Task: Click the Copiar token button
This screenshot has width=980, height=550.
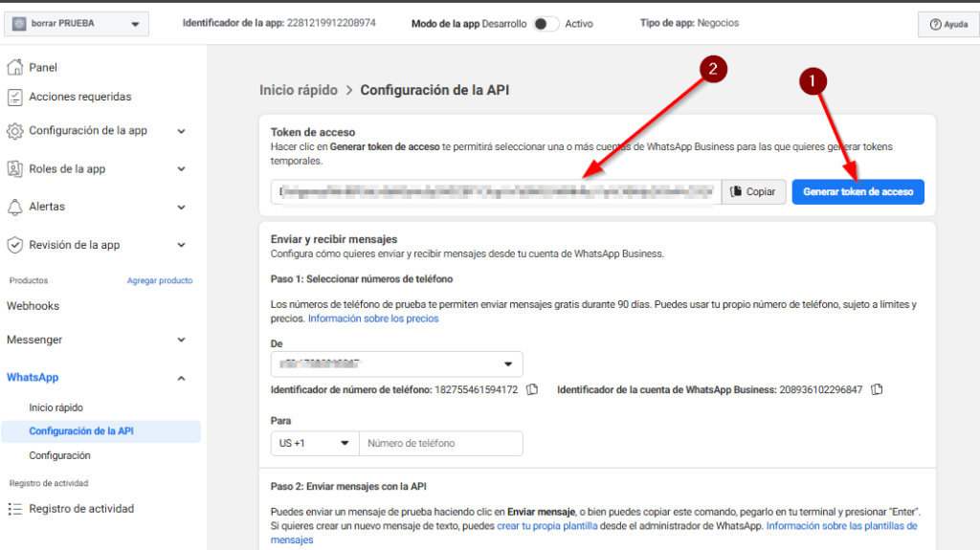Action: [753, 192]
